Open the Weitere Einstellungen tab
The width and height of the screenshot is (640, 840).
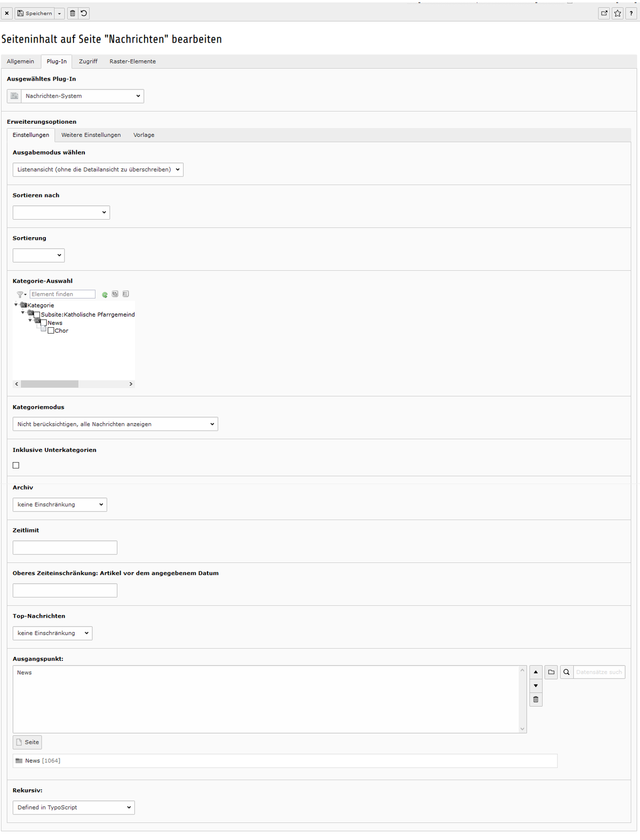click(x=91, y=135)
